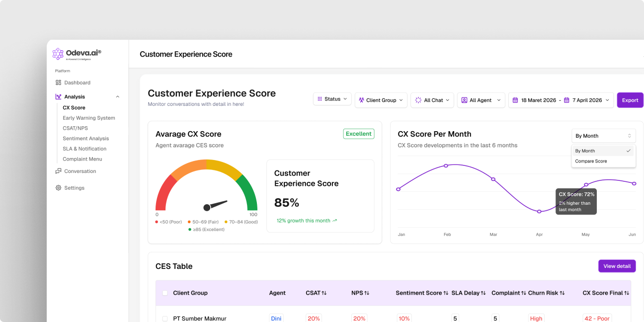Open Dashboard in sidebar
Viewport: 644px width, 322px height.
[77, 82]
